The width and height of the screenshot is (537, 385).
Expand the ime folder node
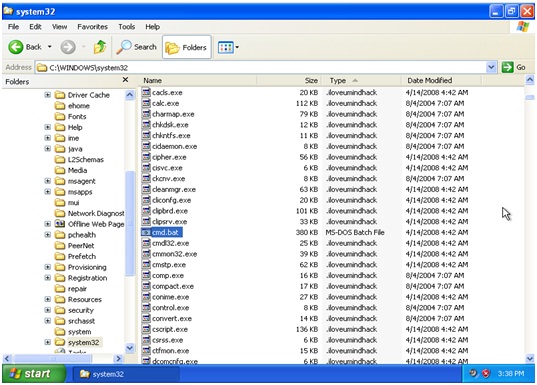[x=48, y=138]
